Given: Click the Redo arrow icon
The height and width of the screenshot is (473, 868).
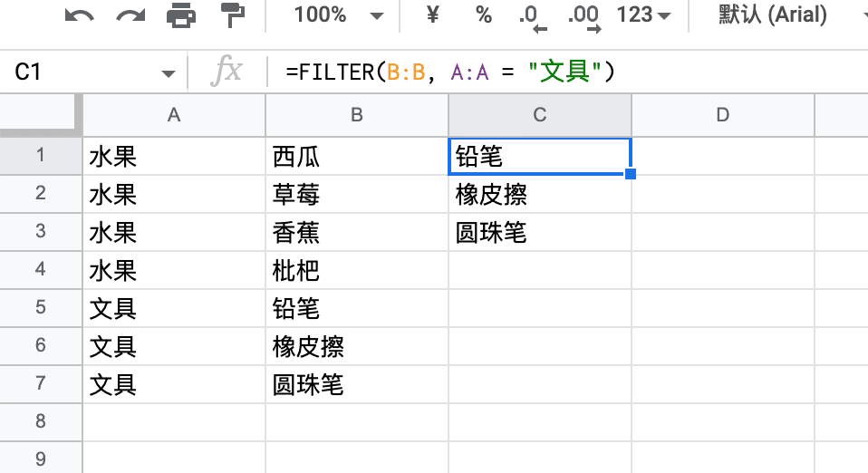Looking at the screenshot, I should tap(130, 15).
